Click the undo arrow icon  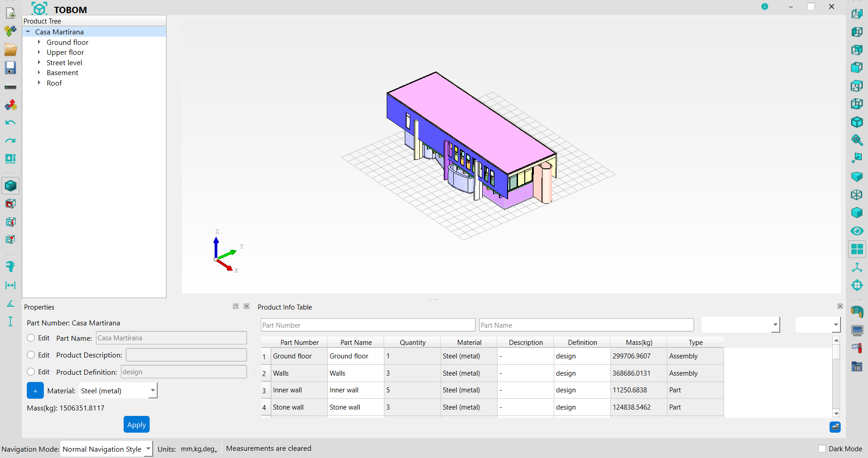tap(10, 123)
